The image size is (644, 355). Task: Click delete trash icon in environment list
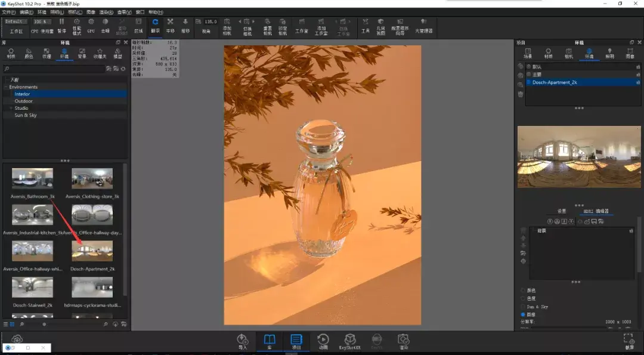coord(521,94)
